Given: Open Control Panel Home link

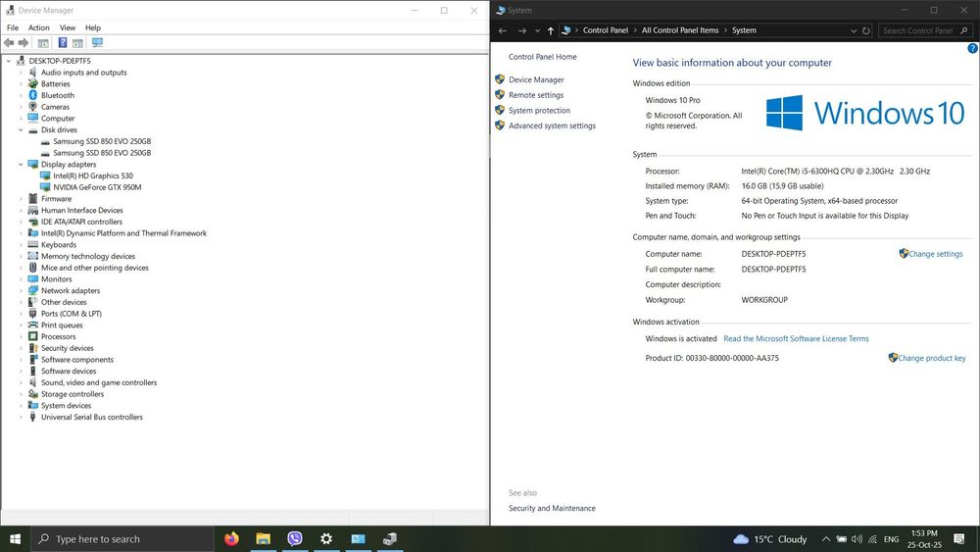Looking at the screenshot, I should [x=543, y=57].
